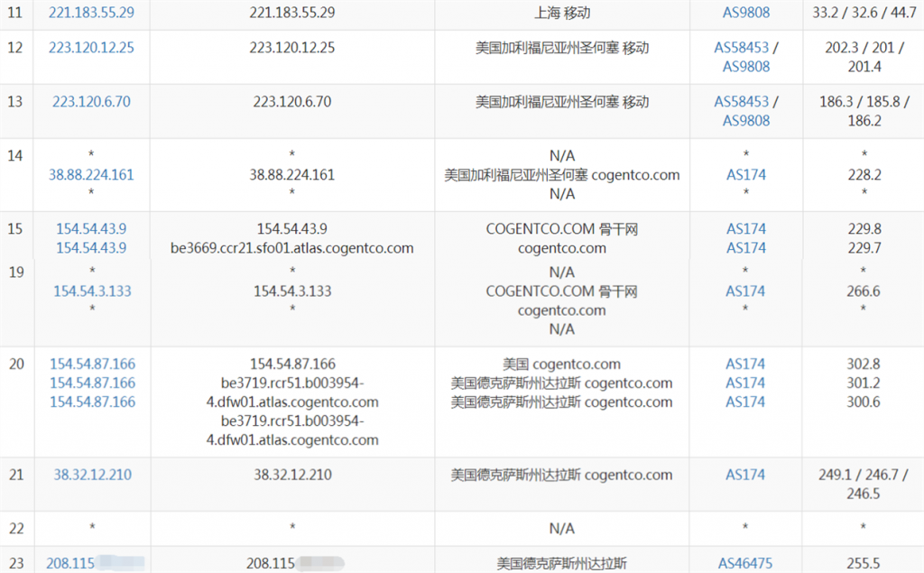Screen dimensions: 924x573
Task: Open the AS174 link beside latency 266.6
Action: (745, 291)
